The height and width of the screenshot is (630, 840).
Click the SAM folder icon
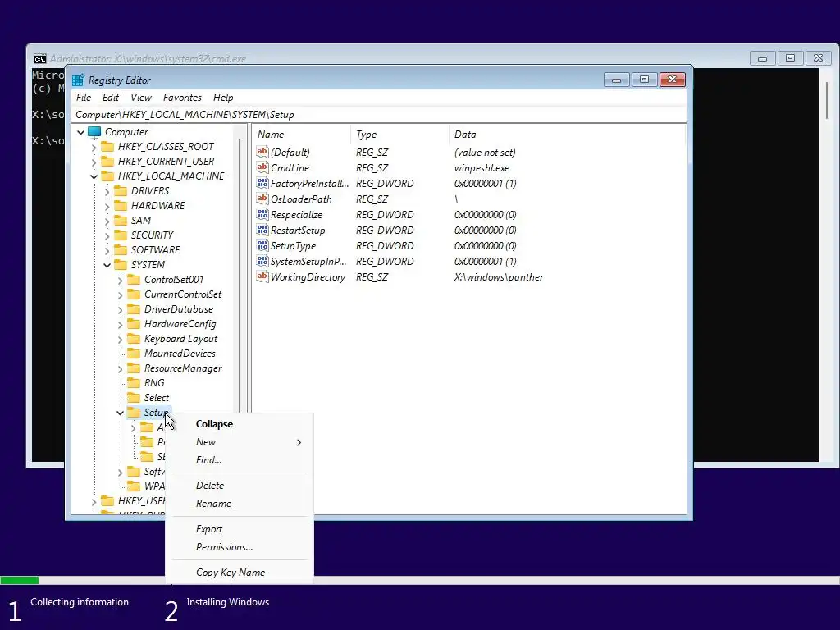pyautogui.click(x=121, y=220)
